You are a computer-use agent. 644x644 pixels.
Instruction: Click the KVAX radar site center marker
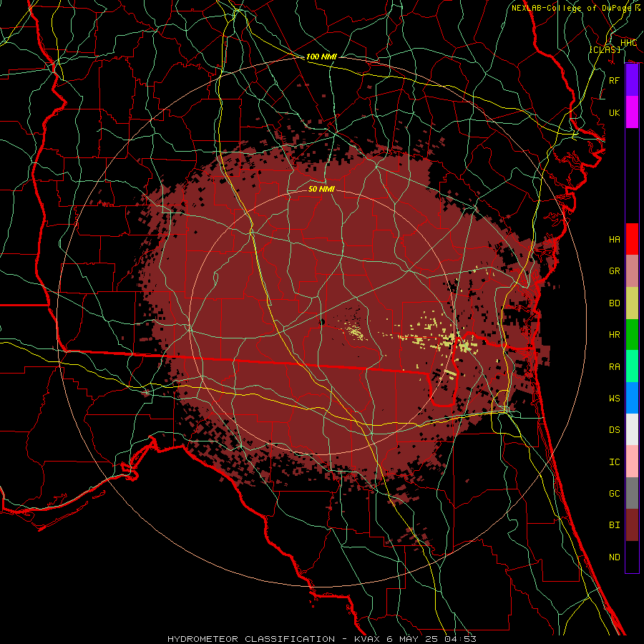tap(323, 322)
